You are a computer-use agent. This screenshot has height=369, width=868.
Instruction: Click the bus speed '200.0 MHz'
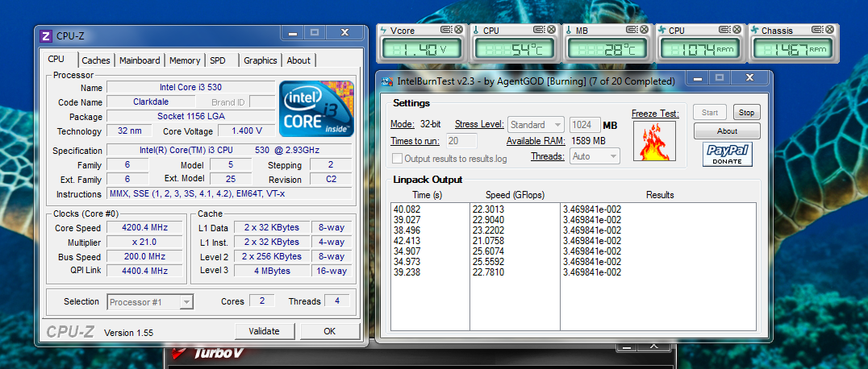click(144, 256)
